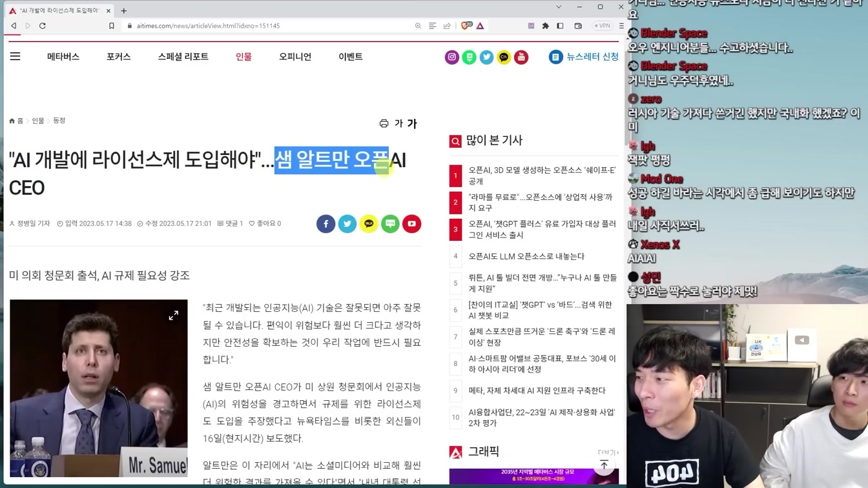The width and height of the screenshot is (868, 488).
Task: Like the article with 좋아요 0
Action: [265, 223]
